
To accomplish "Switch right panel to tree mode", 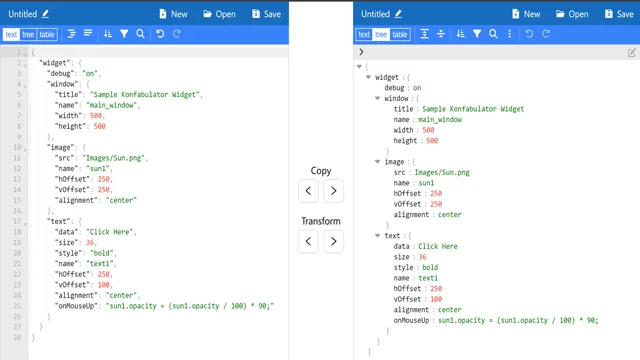I will click(x=381, y=34).
